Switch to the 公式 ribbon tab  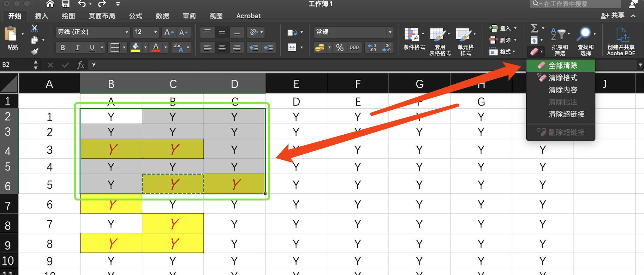(x=135, y=16)
